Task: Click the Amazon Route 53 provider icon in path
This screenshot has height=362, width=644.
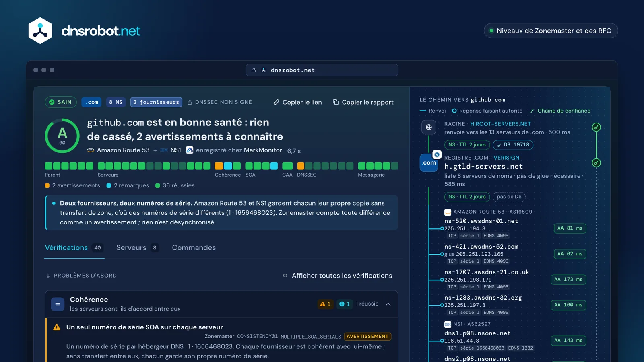Action: pyautogui.click(x=448, y=212)
